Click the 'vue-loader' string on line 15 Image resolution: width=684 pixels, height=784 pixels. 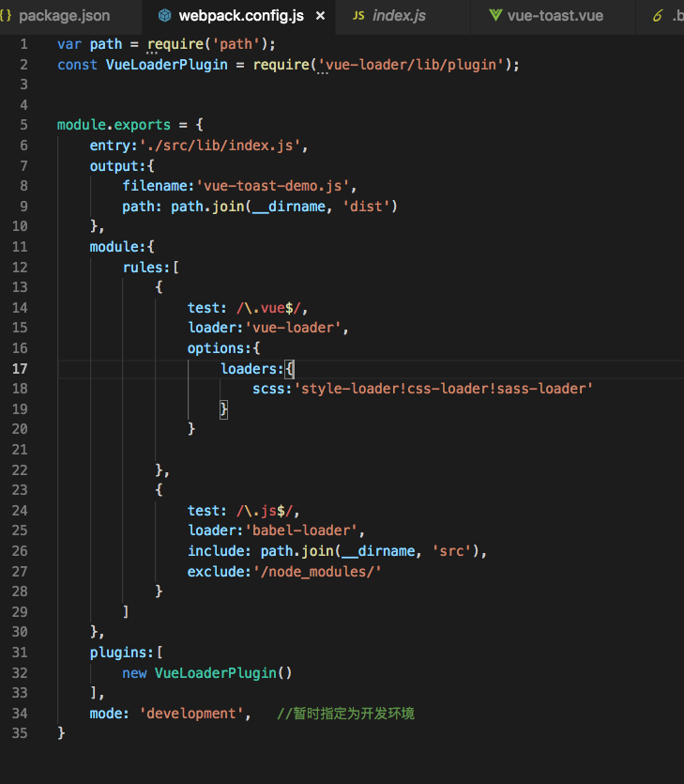coord(294,328)
